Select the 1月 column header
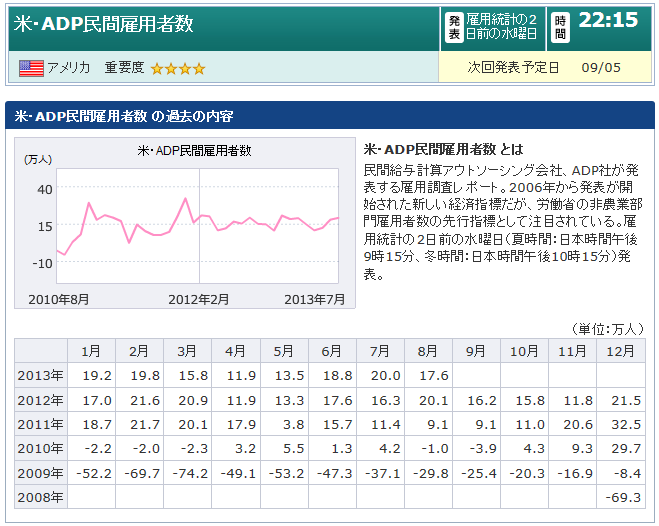659x526 pixels. pyautogui.click(x=91, y=351)
